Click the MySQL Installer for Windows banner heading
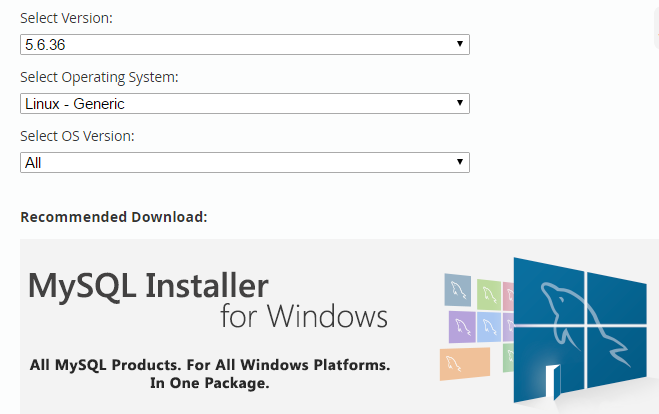659x414 pixels. [x=208, y=301]
